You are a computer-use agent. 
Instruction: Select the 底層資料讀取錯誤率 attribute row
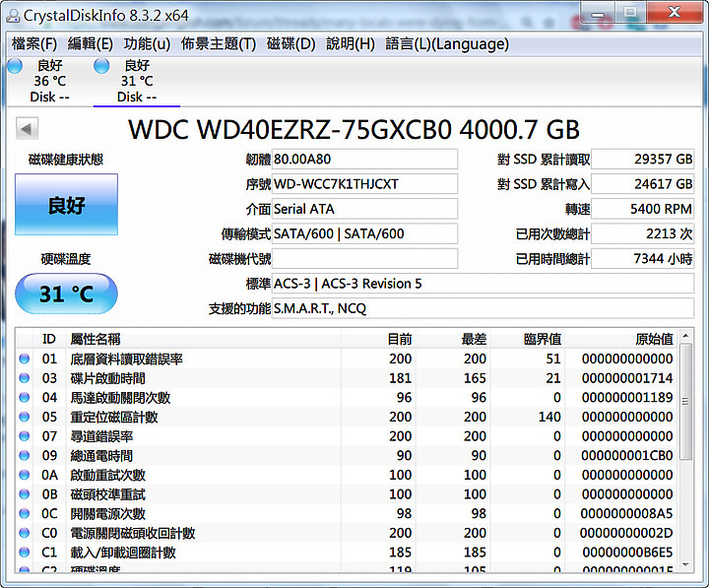click(x=347, y=359)
